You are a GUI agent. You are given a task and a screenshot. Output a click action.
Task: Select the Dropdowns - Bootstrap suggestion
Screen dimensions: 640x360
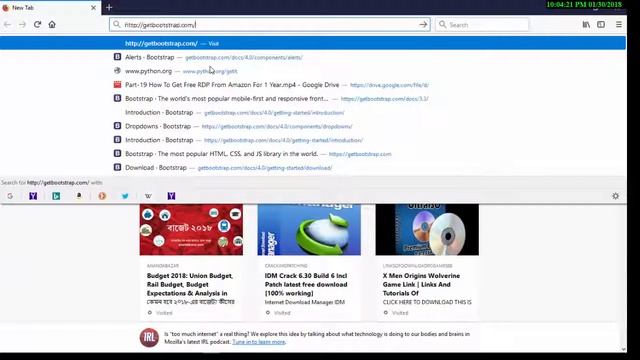[x=313, y=126]
